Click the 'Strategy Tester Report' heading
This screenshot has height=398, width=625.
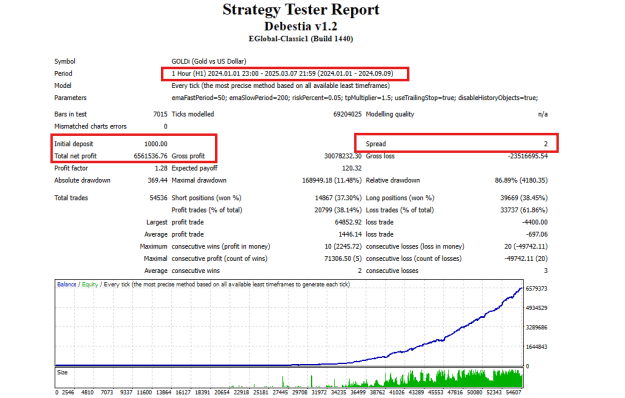pyautogui.click(x=301, y=10)
